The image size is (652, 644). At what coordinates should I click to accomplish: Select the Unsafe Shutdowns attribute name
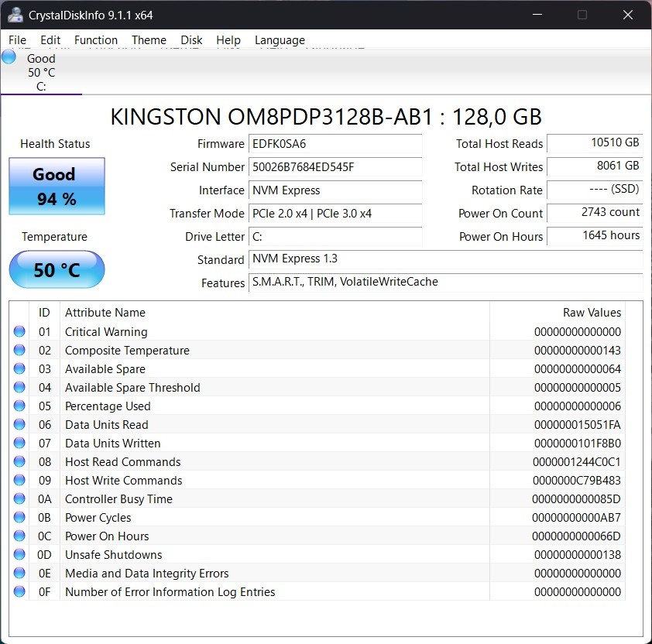(114, 555)
